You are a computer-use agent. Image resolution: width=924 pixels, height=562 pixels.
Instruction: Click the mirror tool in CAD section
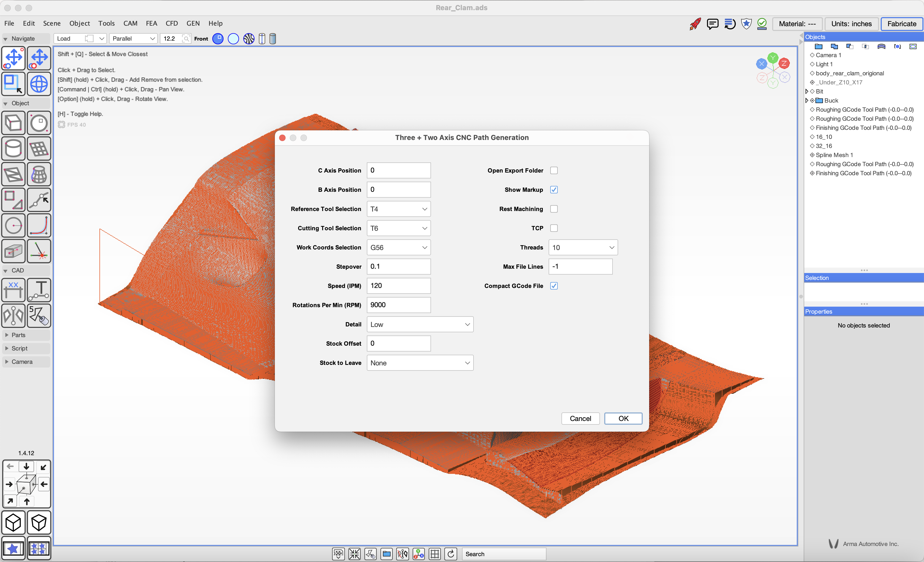[x=13, y=315]
